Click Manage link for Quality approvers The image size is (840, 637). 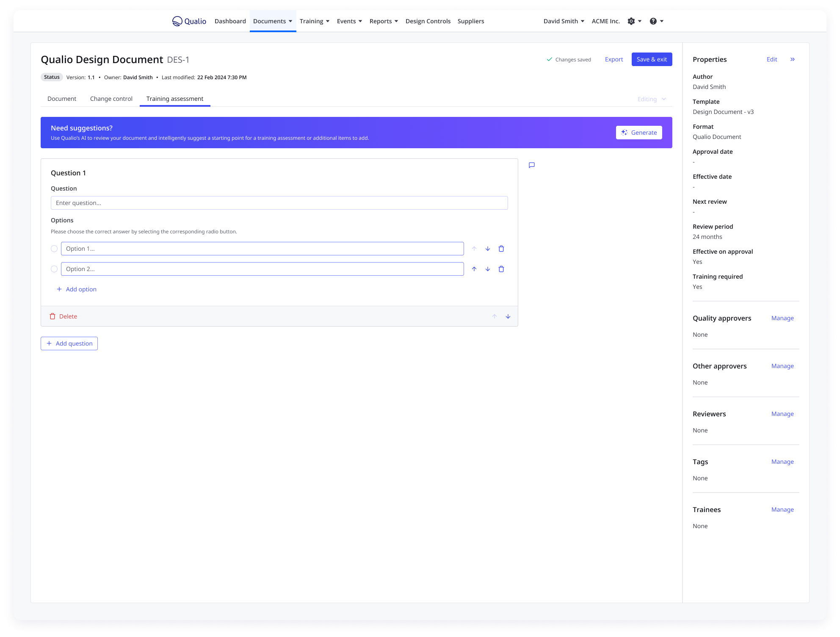click(x=782, y=318)
